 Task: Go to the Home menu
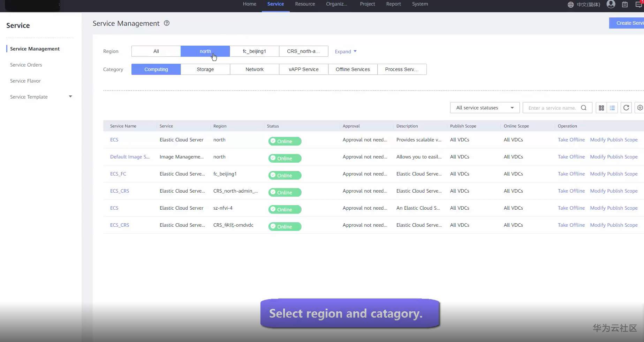(250, 4)
